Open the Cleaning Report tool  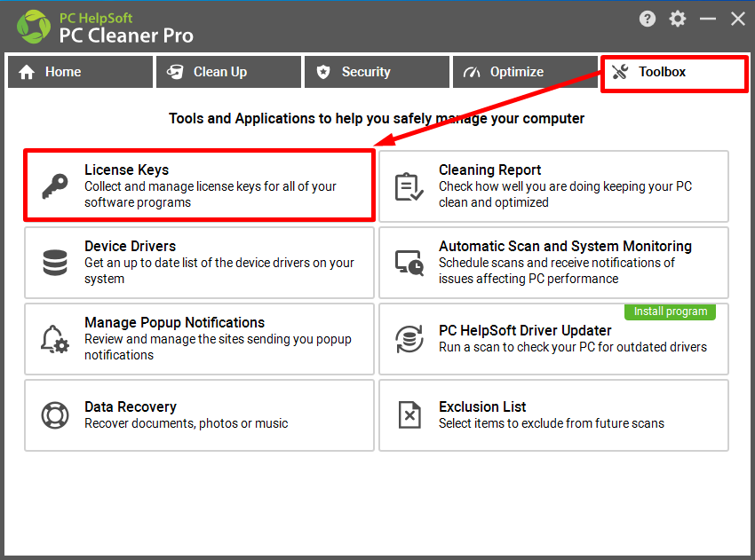click(553, 186)
